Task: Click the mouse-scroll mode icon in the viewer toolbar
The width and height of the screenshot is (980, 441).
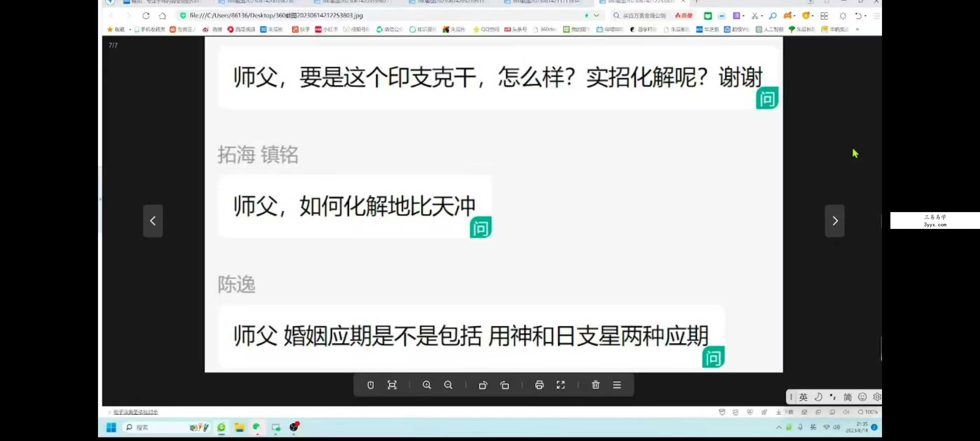Action: (x=371, y=385)
